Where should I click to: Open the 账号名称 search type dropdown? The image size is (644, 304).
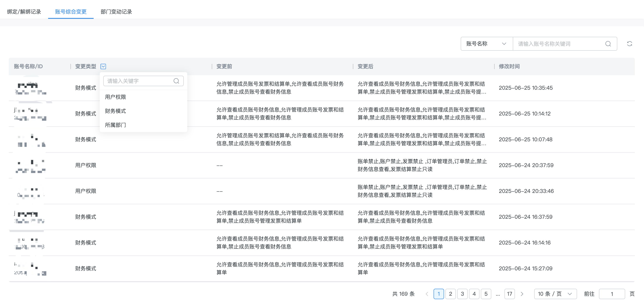point(486,44)
